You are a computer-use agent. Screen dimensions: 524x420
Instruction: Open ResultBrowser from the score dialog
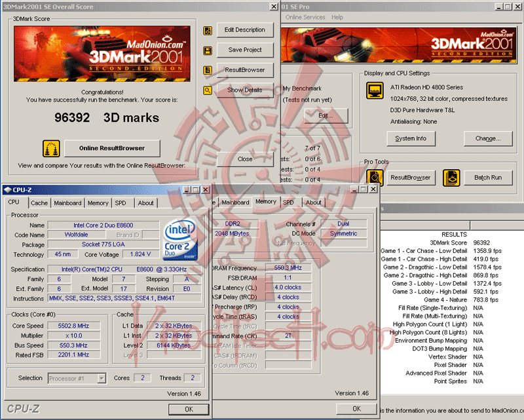pyautogui.click(x=245, y=70)
